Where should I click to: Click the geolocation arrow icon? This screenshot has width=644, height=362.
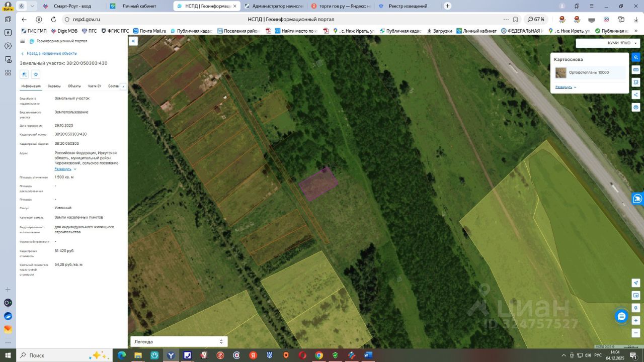click(636, 283)
